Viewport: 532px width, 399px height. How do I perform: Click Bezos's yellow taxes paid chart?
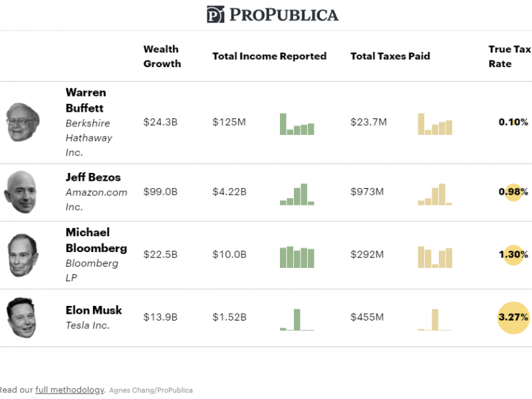435,194
